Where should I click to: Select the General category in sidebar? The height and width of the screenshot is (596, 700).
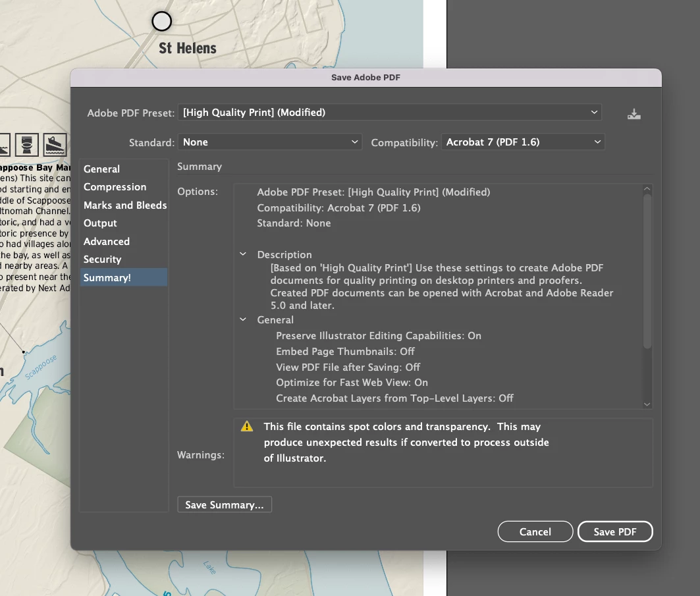click(x=124, y=169)
